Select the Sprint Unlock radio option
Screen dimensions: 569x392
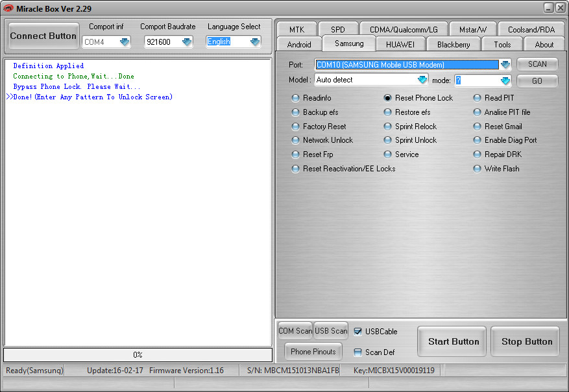(x=387, y=140)
